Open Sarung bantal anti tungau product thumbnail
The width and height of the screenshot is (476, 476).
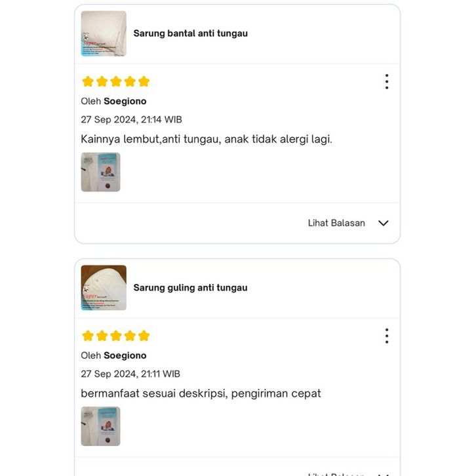tap(104, 33)
